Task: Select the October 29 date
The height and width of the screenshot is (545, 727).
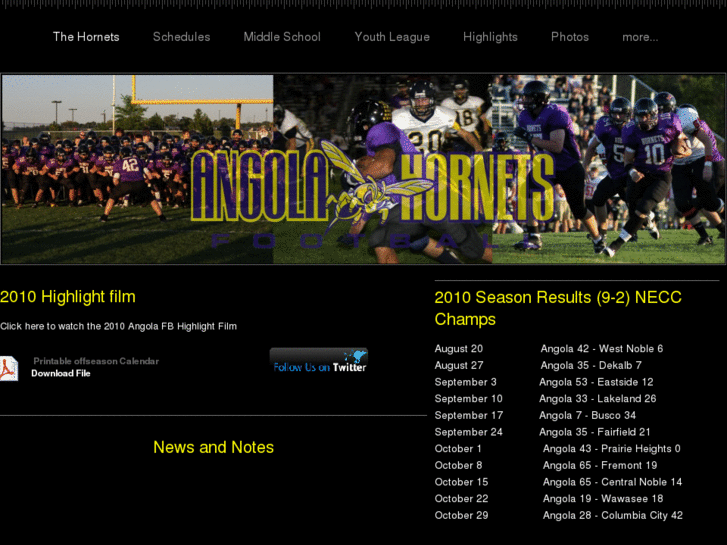Action: 461,515
